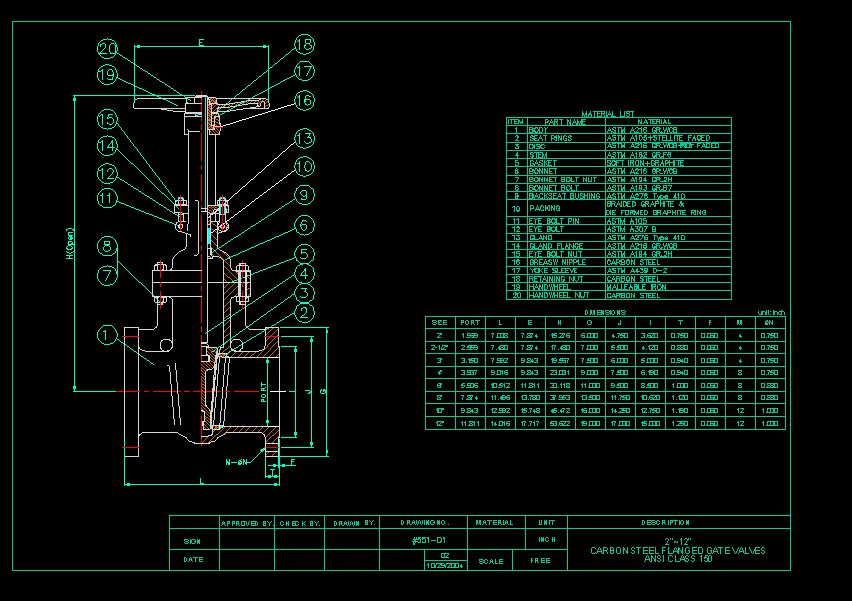Click the 'SCALE' label in title block
The width and height of the screenshot is (852, 601).
tap(491, 561)
